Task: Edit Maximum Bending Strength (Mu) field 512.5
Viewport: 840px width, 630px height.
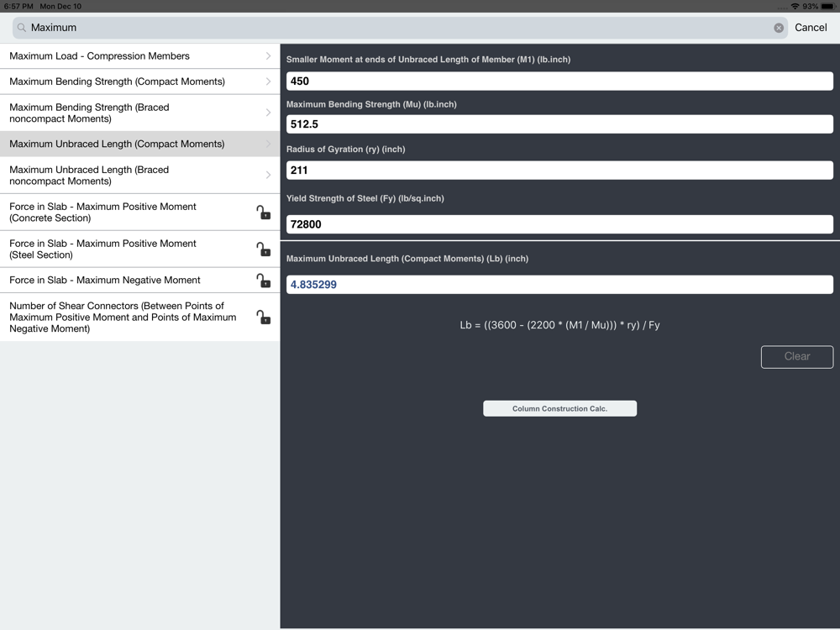Action: tap(559, 123)
